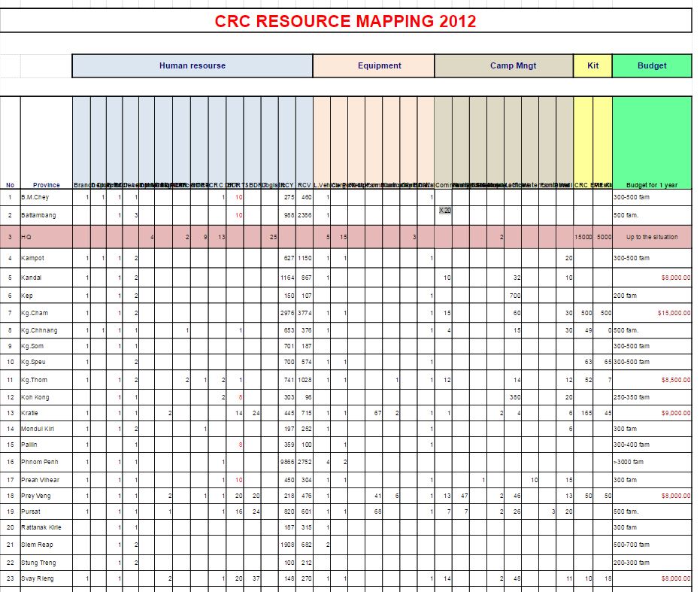This screenshot has height=592, width=700.
Task: Select the '1908' cell in Siem Reap row
Action: 287,545
